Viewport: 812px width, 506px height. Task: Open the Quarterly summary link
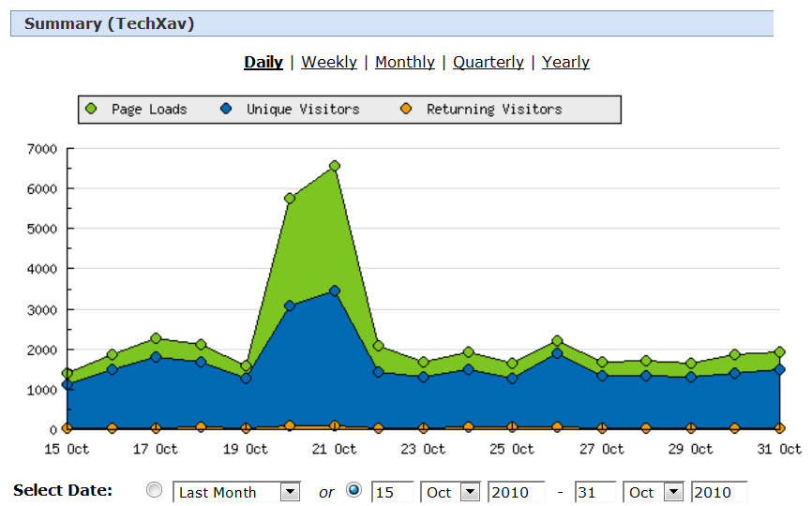click(488, 62)
